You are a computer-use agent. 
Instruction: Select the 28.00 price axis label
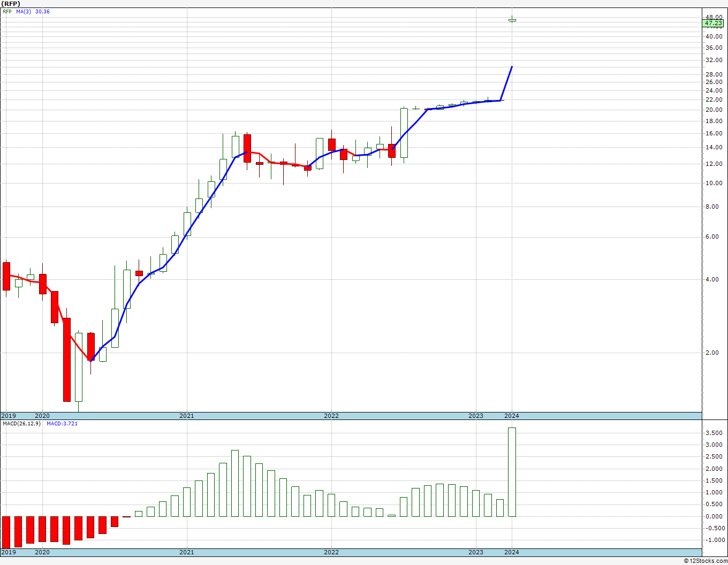click(714, 74)
